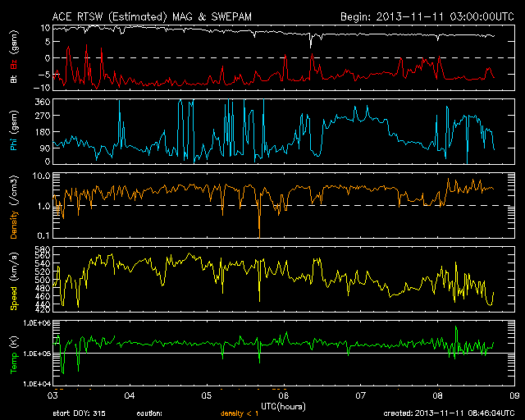Click the 'created: 2013-11-11 08:46:04UTC' timestamp
The image size is (525, 420).
449,413
